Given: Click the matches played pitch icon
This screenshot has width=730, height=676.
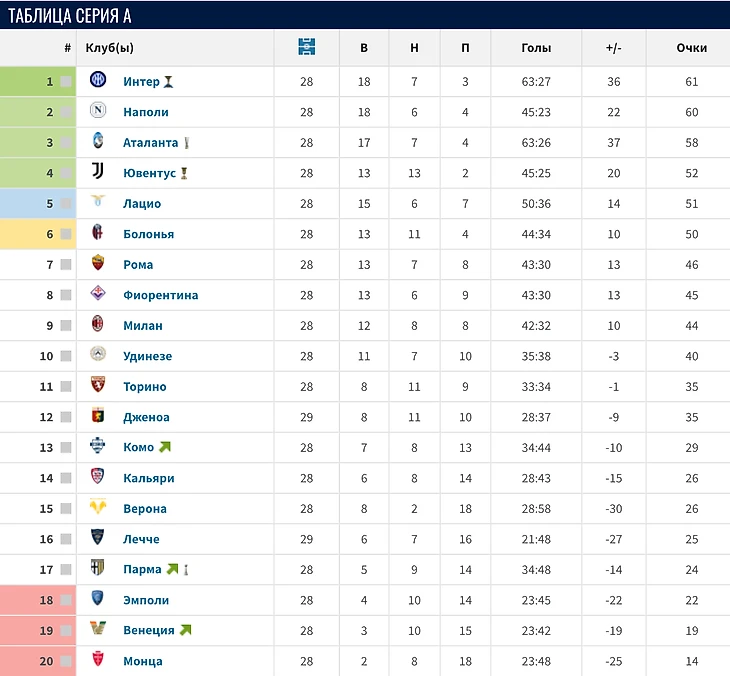Looking at the screenshot, I should click(x=307, y=47).
